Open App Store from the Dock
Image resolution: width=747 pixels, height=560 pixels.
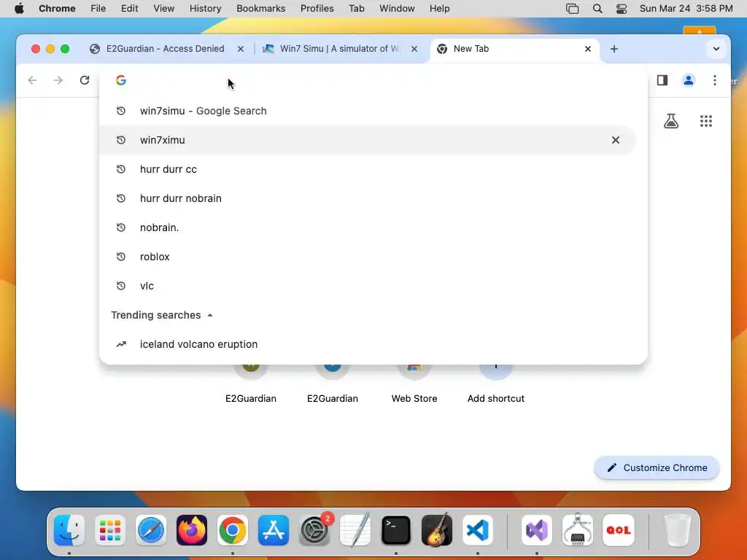coord(274,530)
